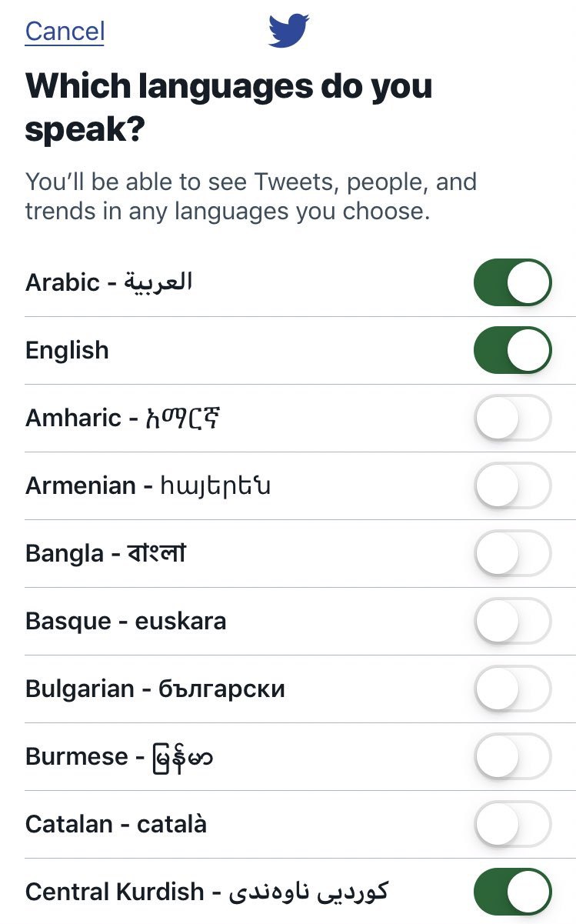The width and height of the screenshot is (576, 924).
Task: Turn on the Bulgarian toggle
Action: (513, 689)
